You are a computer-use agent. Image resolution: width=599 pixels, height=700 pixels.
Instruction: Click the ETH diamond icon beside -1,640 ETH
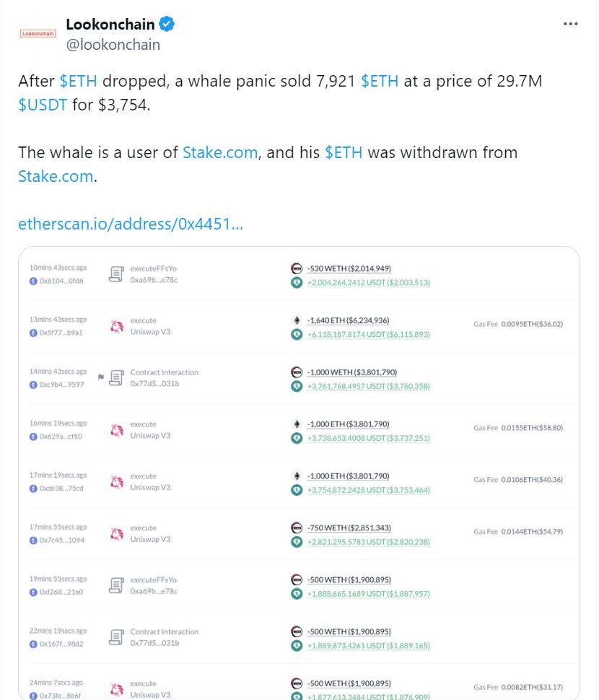tap(297, 320)
